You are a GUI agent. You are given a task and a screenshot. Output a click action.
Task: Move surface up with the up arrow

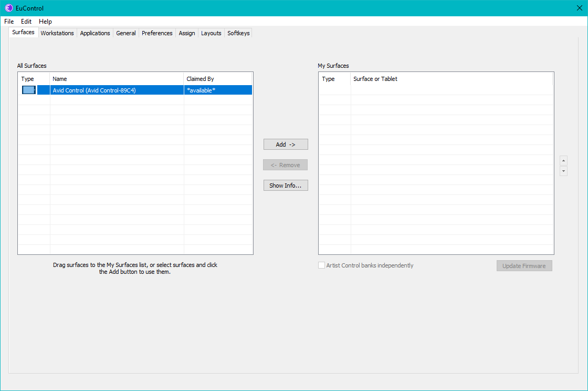(563, 161)
